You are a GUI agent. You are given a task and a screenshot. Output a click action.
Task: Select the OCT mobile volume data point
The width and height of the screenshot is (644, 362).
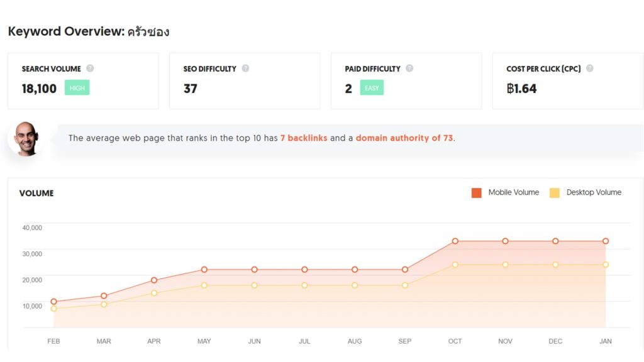click(x=455, y=241)
